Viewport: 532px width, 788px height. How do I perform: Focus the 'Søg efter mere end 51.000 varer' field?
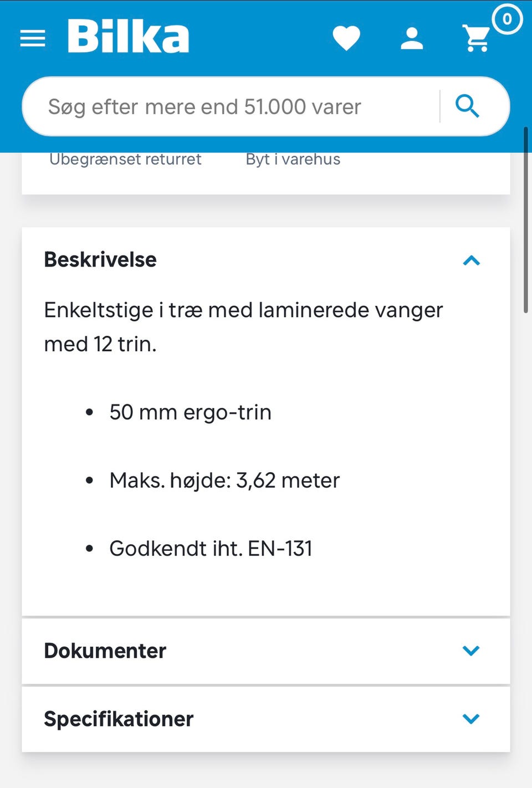coord(233,106)
